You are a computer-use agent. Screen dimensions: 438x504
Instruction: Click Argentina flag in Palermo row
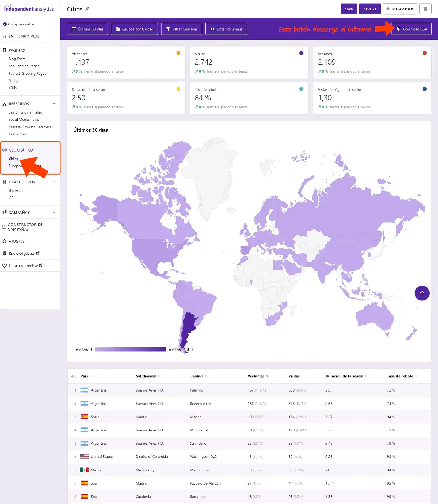point(84,390)
